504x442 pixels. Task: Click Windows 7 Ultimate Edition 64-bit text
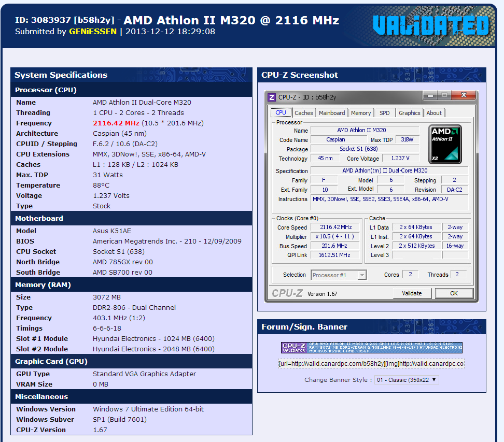[x=148, y=409]
